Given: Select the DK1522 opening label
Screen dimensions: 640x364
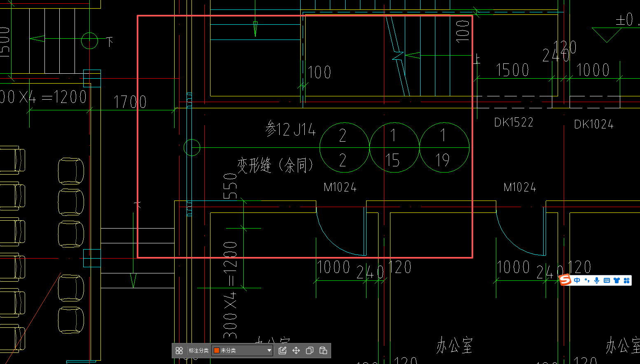Looking at the screenshot, I should coord(514,122).
